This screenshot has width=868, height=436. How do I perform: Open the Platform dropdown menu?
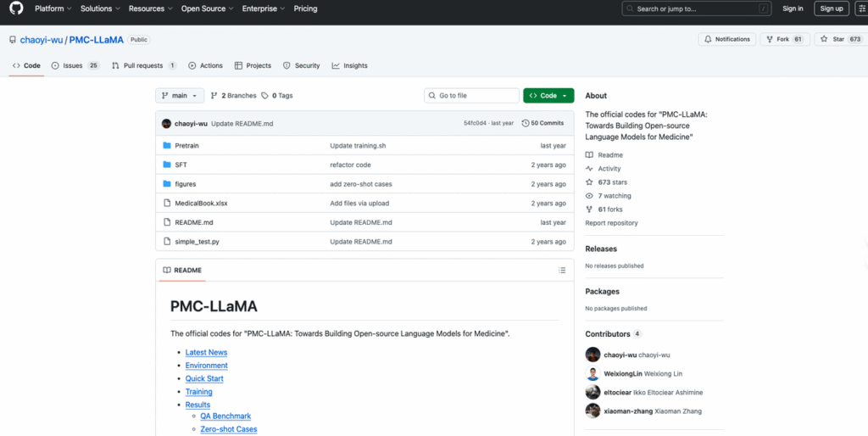tap(53, 8)
